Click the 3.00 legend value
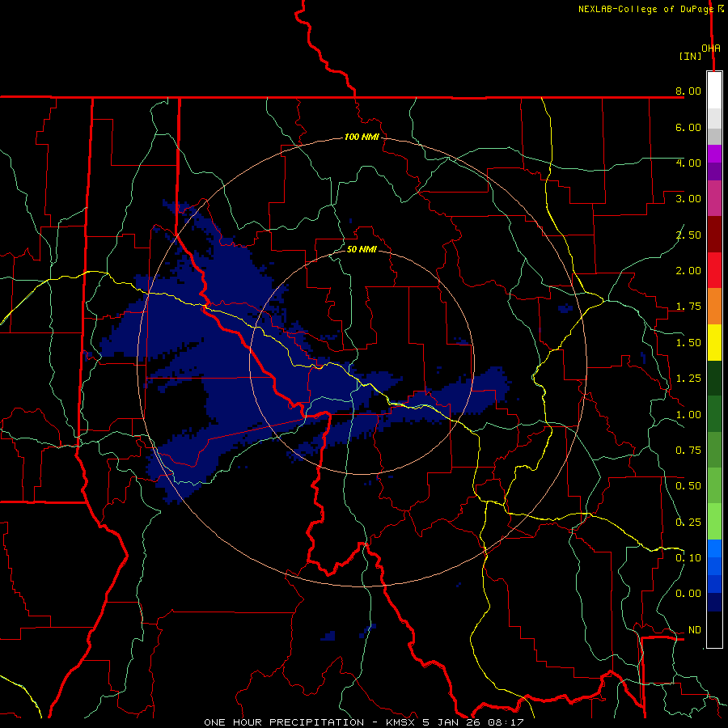Image resolution: width=728 pixels, height=728 pixels. point(688,199)
